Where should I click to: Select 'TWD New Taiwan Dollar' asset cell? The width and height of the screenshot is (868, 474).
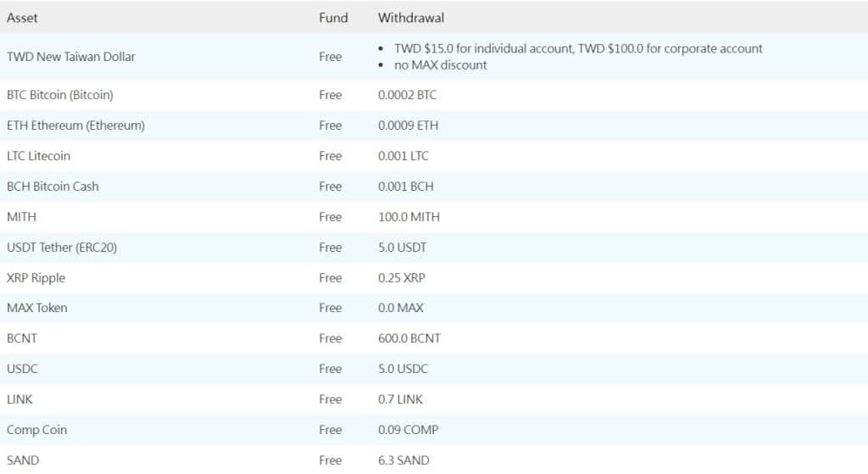coord(71,57)
